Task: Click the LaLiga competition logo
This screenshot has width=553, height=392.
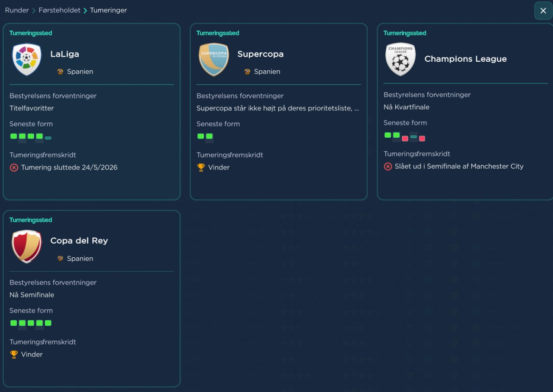Action: (27, 60)
